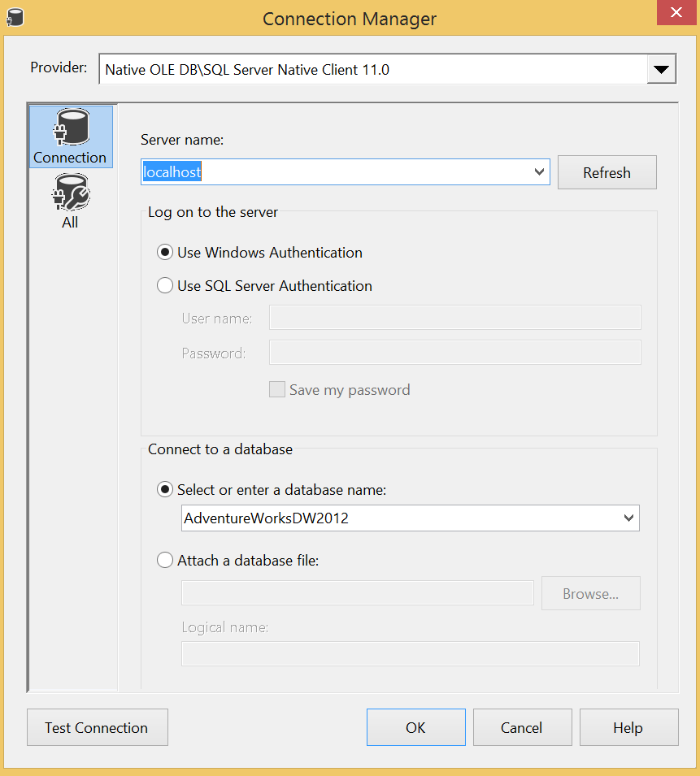This screenshot has height=776, width=700.
Task: Click Browse to locate a database file
Action: pyautogui.click(x=590, y=593)
